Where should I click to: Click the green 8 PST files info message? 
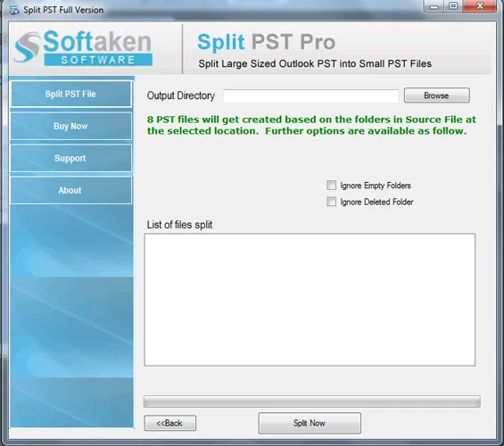pos(311,125)
